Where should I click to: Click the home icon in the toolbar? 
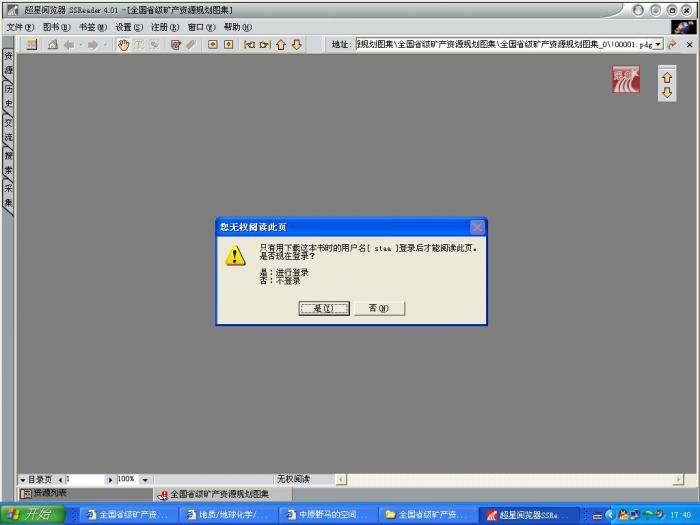coord(53,45)
